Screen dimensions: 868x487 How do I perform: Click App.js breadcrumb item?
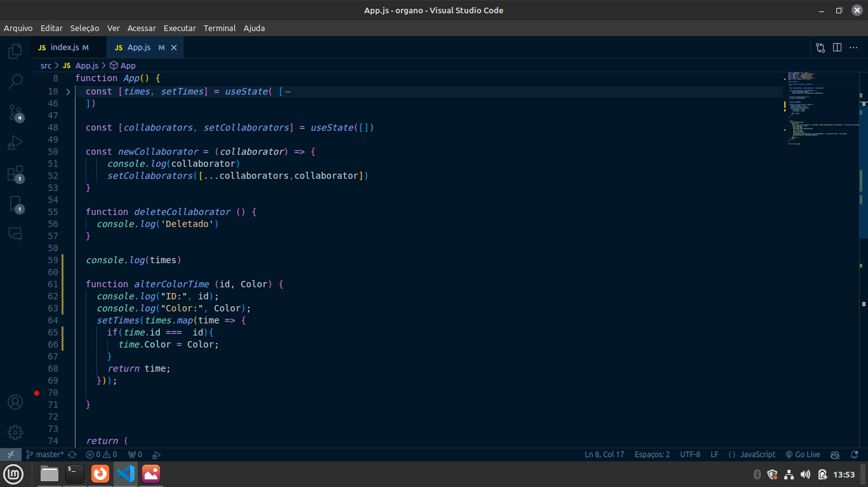tap(81, 65)
